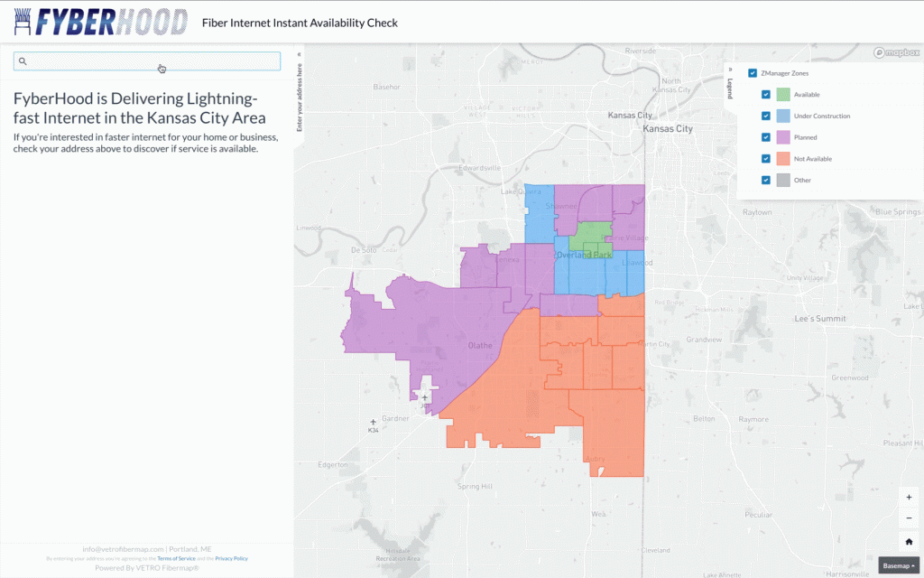Click the search magnifier icon
This screenshot has width=924, height=578.
pyautogui.click(x=23, y=61)
